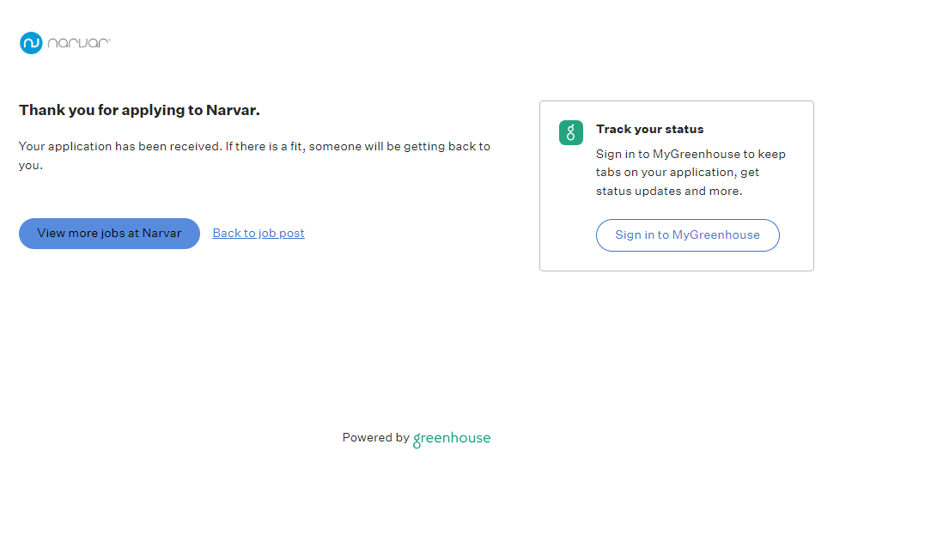925x560 pixels.
Task: Click empty space below the Sign in button inside card
Action: [x=677, y=261]
